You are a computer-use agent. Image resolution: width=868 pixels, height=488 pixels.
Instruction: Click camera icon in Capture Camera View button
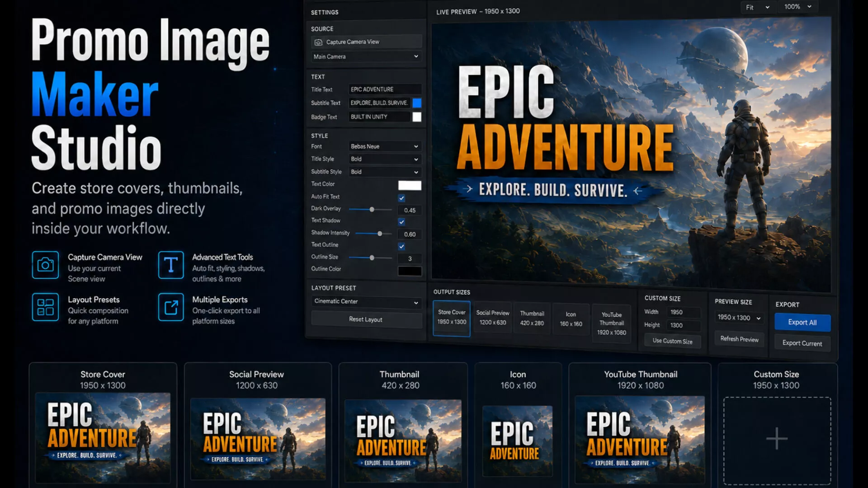coord(318,42)
